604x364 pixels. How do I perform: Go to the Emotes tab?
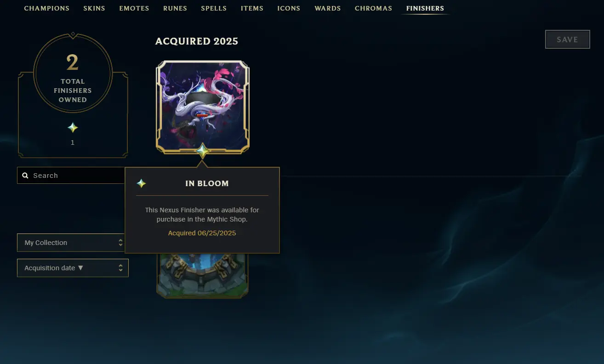(134, 8)
